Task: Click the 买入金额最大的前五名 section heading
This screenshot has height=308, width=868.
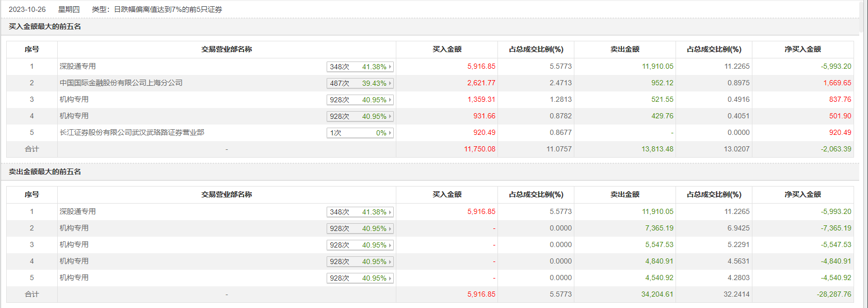Action: tap(45, 26)
